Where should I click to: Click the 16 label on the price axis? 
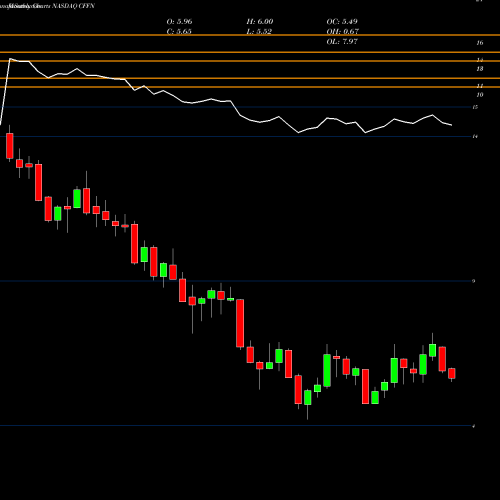click(480, 43)
